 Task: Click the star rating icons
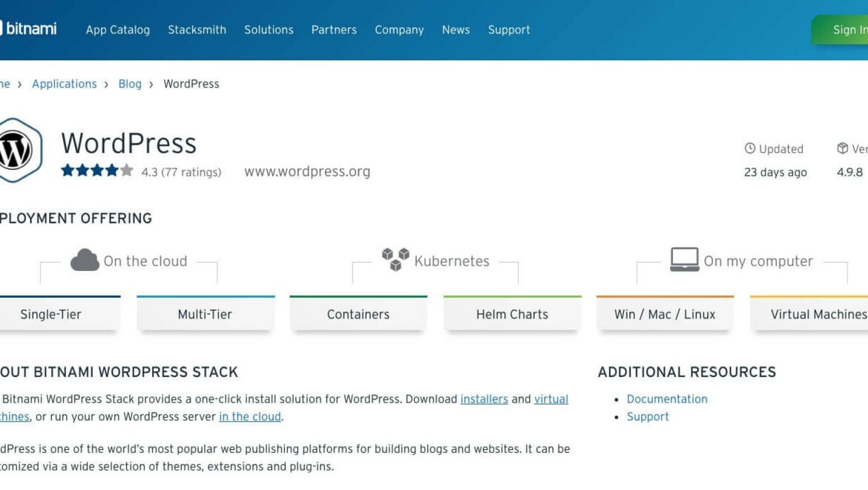point(97,171)
